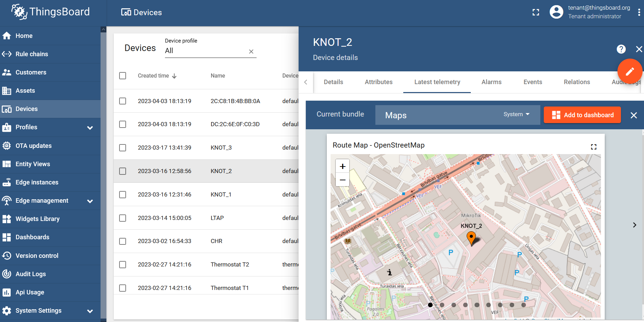Image resolution: width=644 pixels, height=322 pixels.
Task: Tick the checkbox for Thermostat T2
Action: pyautogui.click(x=123, y=264)
